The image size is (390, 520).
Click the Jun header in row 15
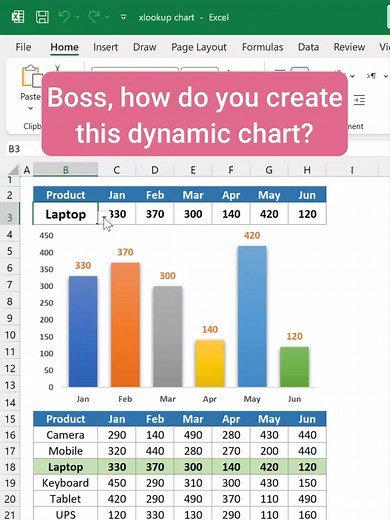[x=307, y=419]
